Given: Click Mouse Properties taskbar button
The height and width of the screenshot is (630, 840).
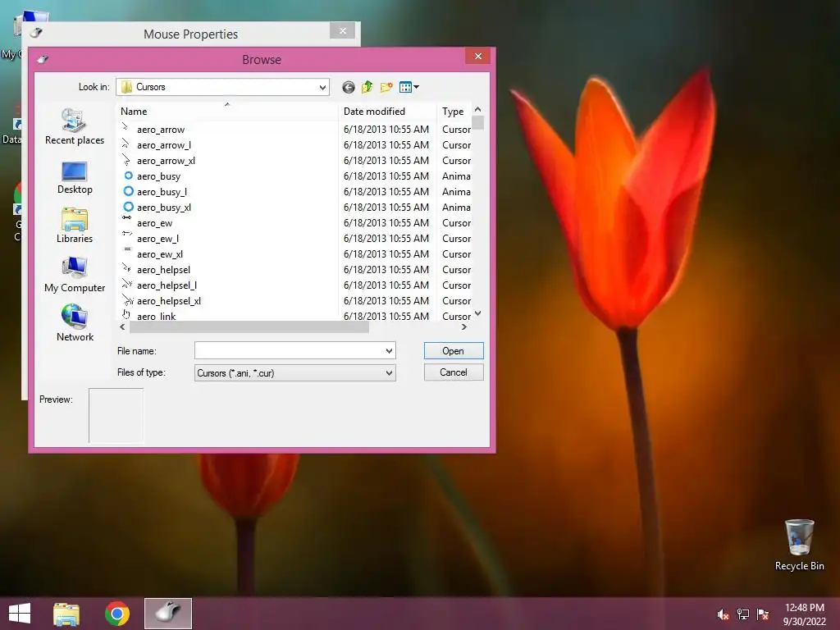Looking at the screenshot, I should 167,614.
